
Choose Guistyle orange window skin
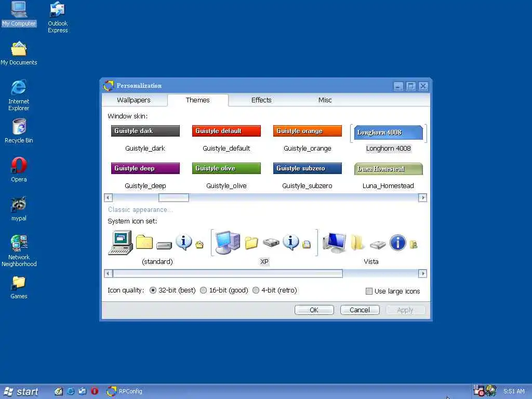pyautogui.click(x=308, y=131)
